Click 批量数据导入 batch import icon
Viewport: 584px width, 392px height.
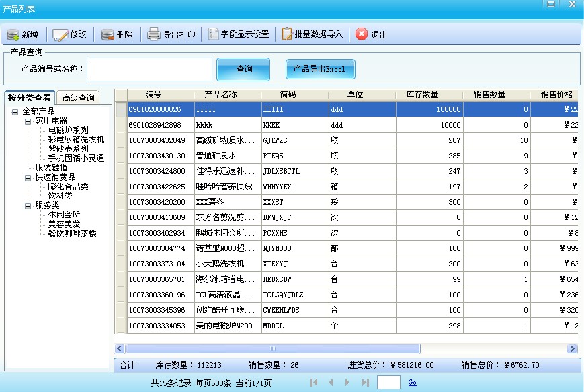coord(286,34)
